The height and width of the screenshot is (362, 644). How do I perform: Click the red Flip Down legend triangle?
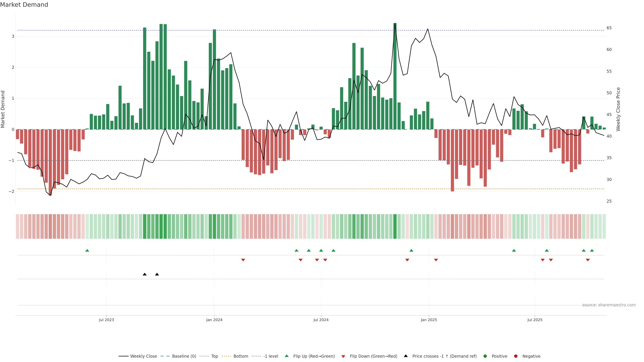coord(343,356)
